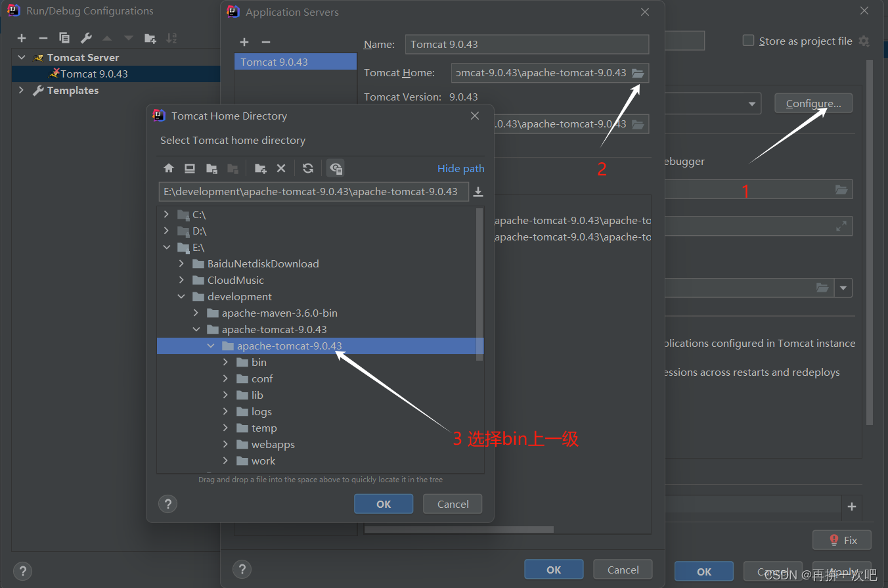Image resolution: width=888 pixels, height=588 pixels.
Task: Edit Templates wrench icon in Run/Debug toolbar
Action: 86,38
